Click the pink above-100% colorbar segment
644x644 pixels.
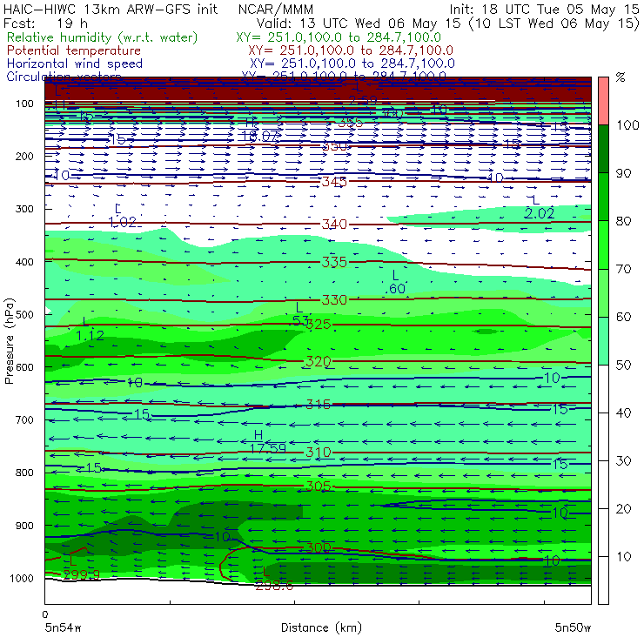(603, 101)
